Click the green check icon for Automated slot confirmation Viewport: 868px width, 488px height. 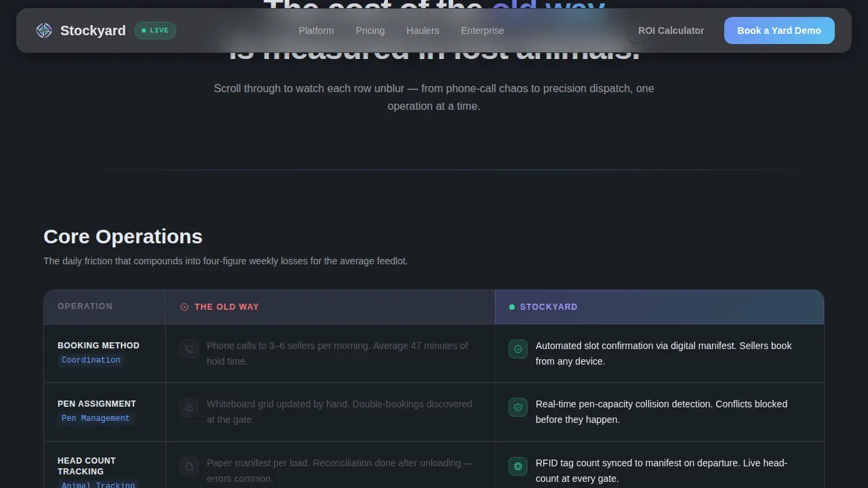(x=518, y=349)
